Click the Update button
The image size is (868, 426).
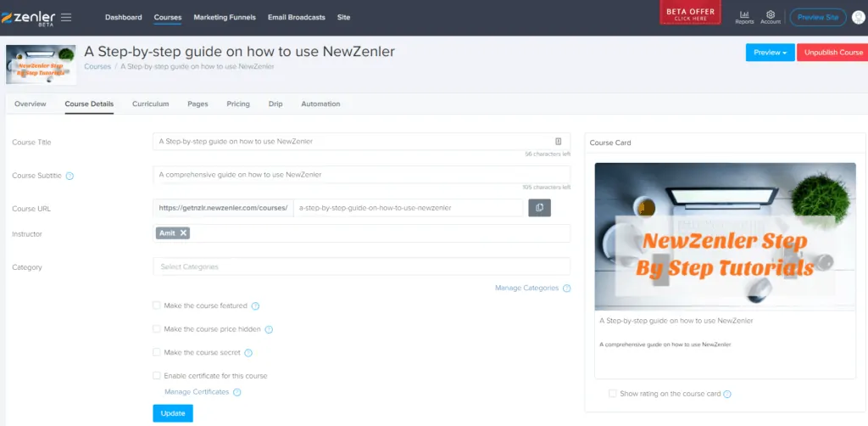pos(173,413)
